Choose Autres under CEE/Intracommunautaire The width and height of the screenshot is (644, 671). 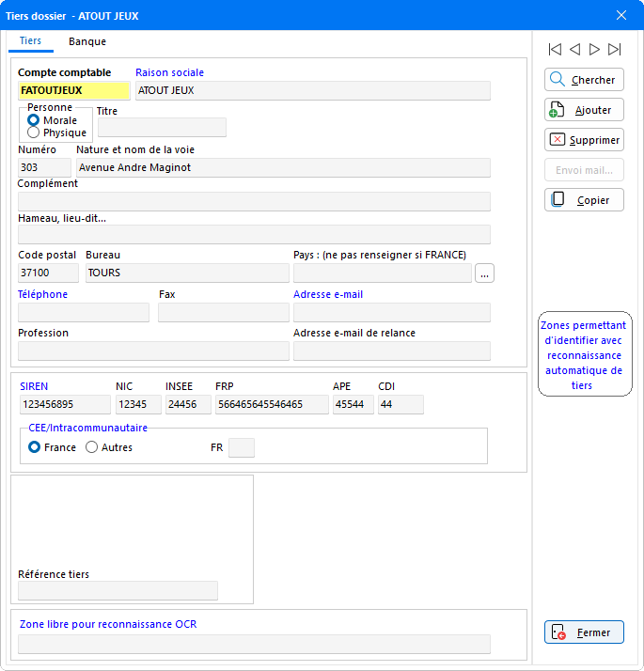92,447
